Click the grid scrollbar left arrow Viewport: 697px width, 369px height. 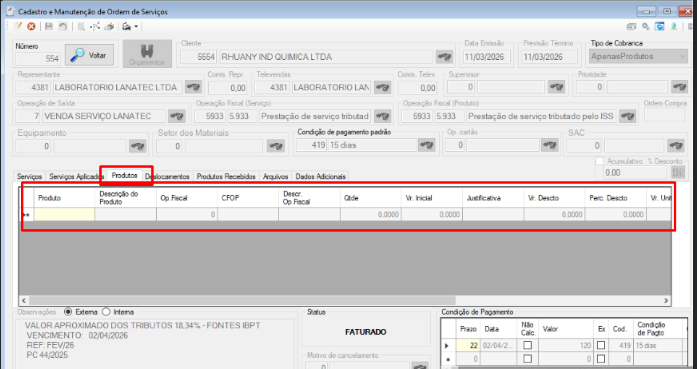[x=24, y=301]
